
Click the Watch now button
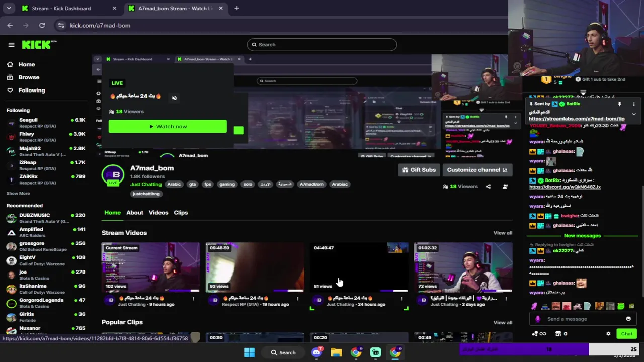point(168,126)
